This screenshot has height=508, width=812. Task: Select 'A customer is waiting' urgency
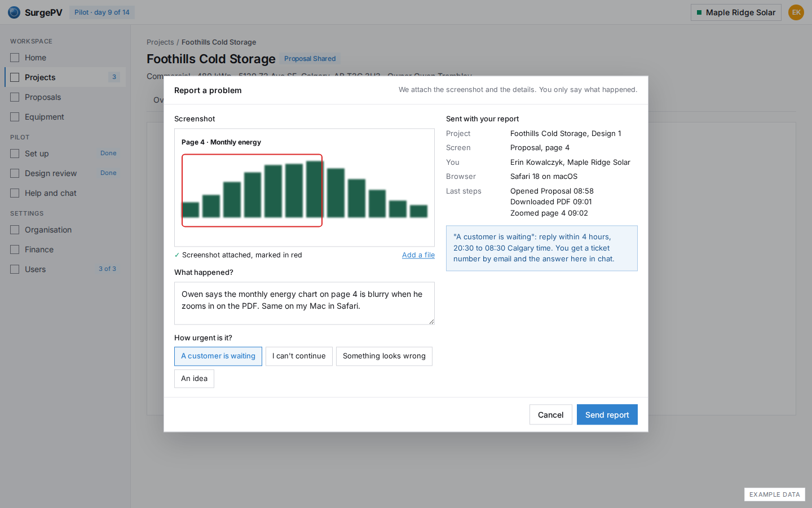(218, 356)
